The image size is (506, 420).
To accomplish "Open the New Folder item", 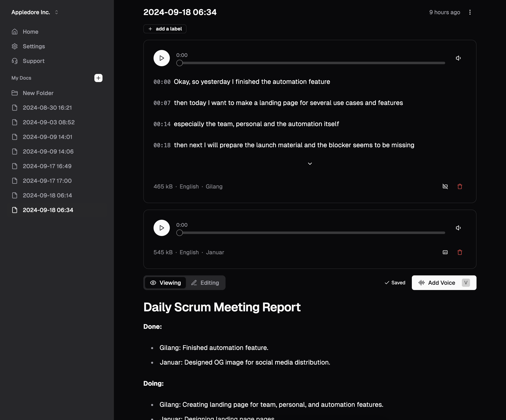I will pos(38,93).
